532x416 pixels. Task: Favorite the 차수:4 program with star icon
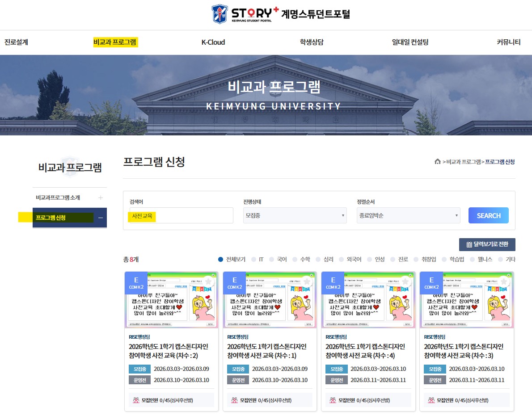click(x=405, y=282)
